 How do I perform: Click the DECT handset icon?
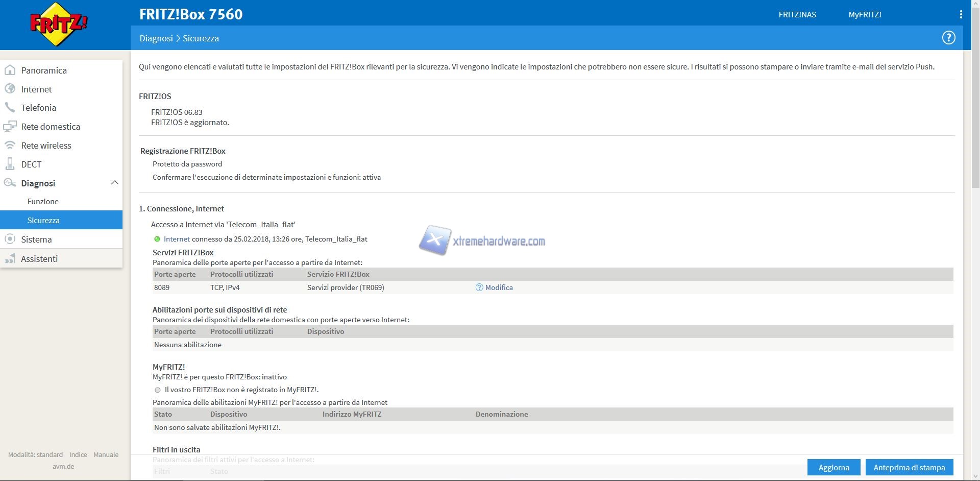10,164
